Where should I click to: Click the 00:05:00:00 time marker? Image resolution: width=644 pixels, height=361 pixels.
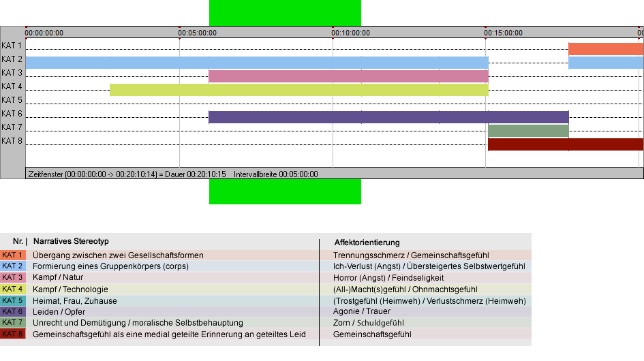pyautogui.click(x=197, y=33)
